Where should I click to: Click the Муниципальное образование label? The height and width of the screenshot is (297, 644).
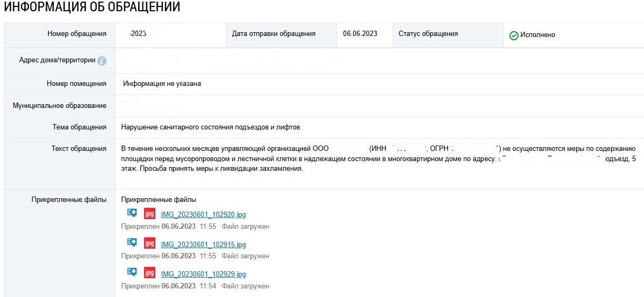[x=60, y=105]
